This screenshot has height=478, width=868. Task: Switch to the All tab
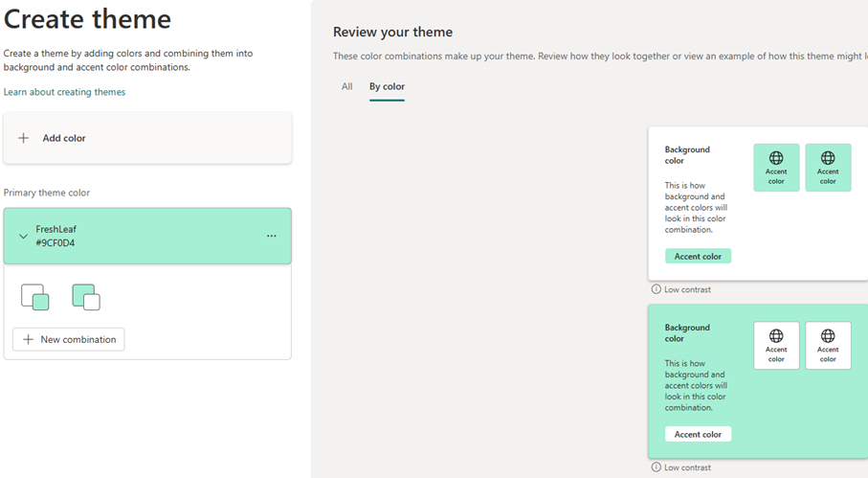point(346,86)
